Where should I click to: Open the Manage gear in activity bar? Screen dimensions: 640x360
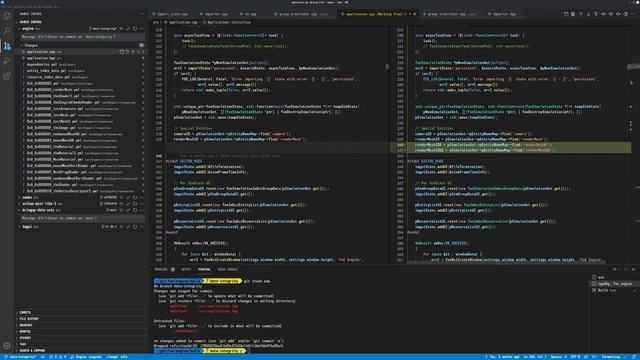pos(7,346)
